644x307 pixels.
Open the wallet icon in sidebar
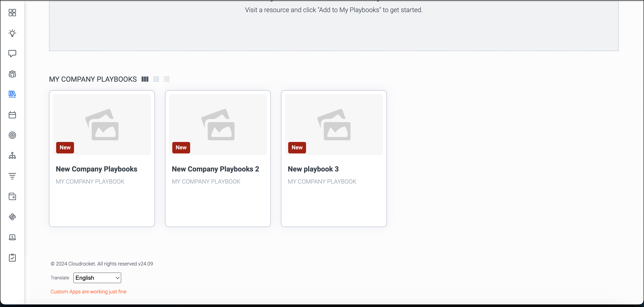(x=12, y=197)
